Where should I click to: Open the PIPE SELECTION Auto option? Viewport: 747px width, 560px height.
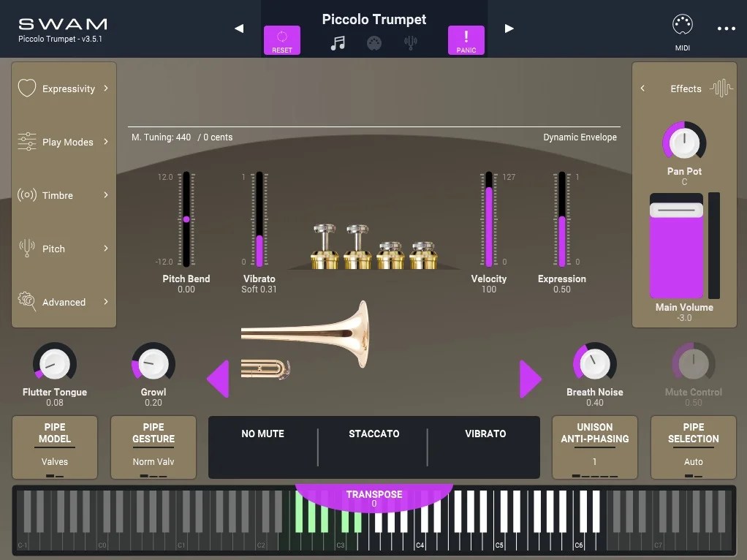693,447
